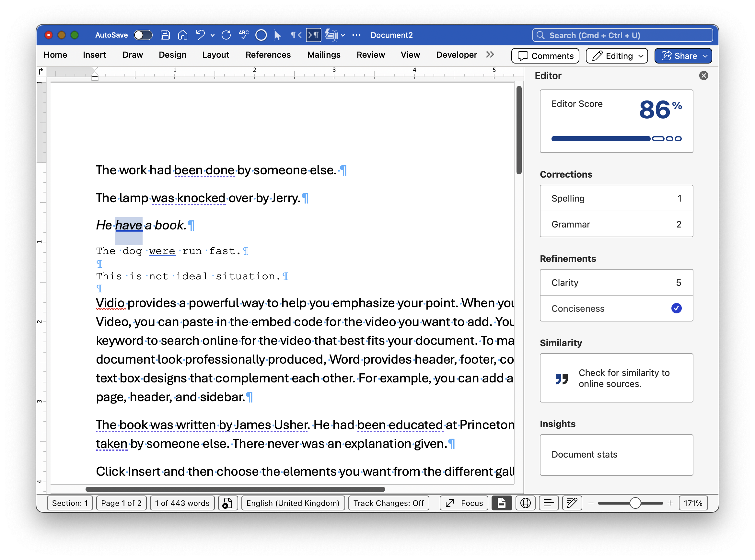Open the Spelling corrections in the Editor
This screenshot has width=755, height=560.
coord(616,198)
